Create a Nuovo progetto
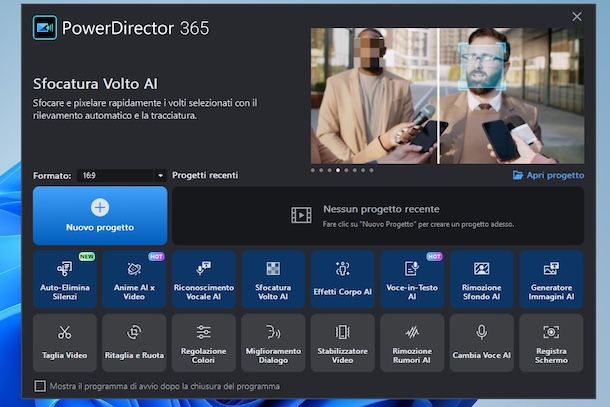The image size is (610, 407). (100, 216)
